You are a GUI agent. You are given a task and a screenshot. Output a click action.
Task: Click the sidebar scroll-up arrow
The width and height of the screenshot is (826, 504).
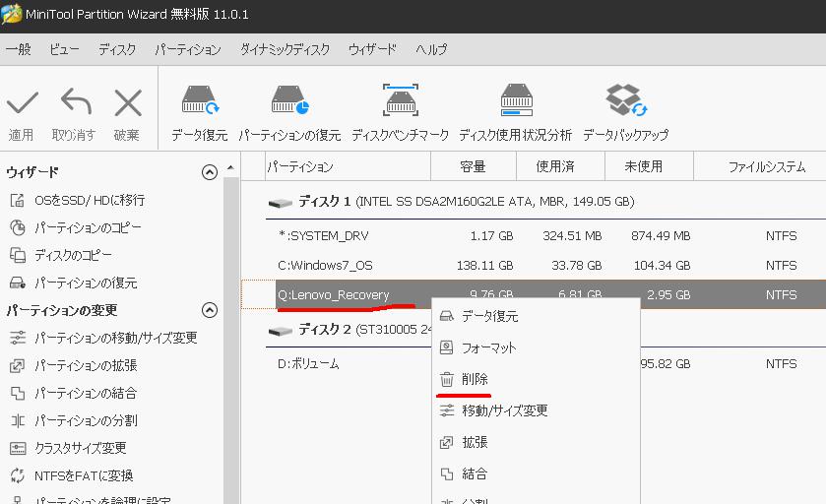tap(230, 167)
